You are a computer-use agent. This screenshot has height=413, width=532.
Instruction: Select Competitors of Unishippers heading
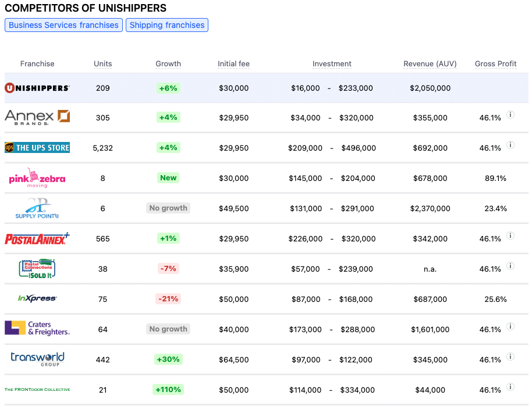(86, 8)
